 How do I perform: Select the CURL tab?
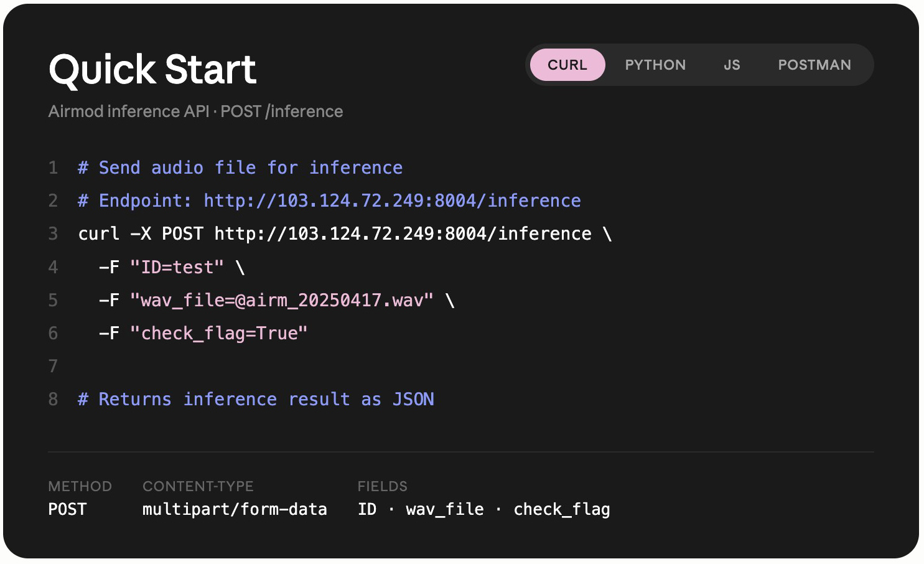click(x=567, y=65)
